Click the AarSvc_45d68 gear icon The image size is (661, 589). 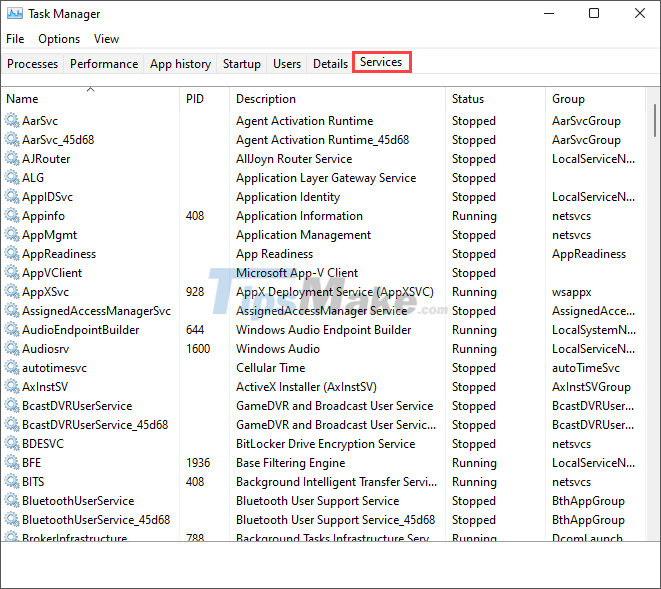[12, 140]
